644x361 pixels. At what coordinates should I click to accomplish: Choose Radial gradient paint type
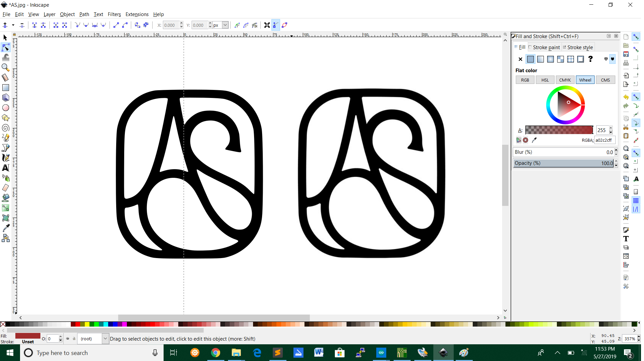click(x=550, y=59)
